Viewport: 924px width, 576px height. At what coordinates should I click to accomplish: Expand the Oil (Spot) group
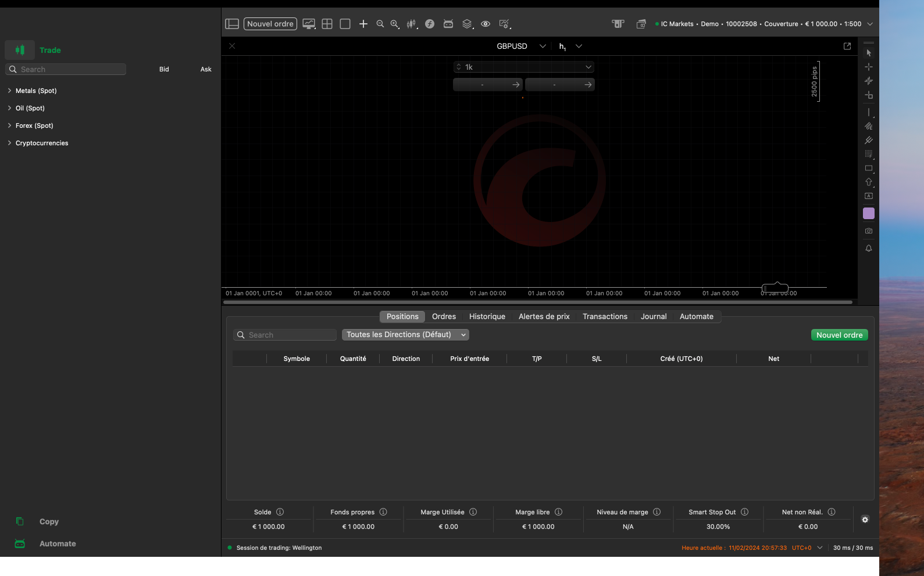coord(9,108)
